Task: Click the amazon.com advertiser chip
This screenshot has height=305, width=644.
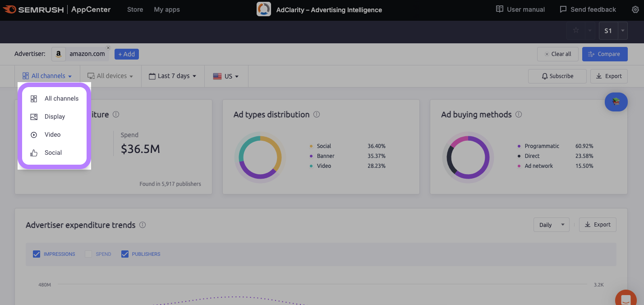Action: click(81, 54)
